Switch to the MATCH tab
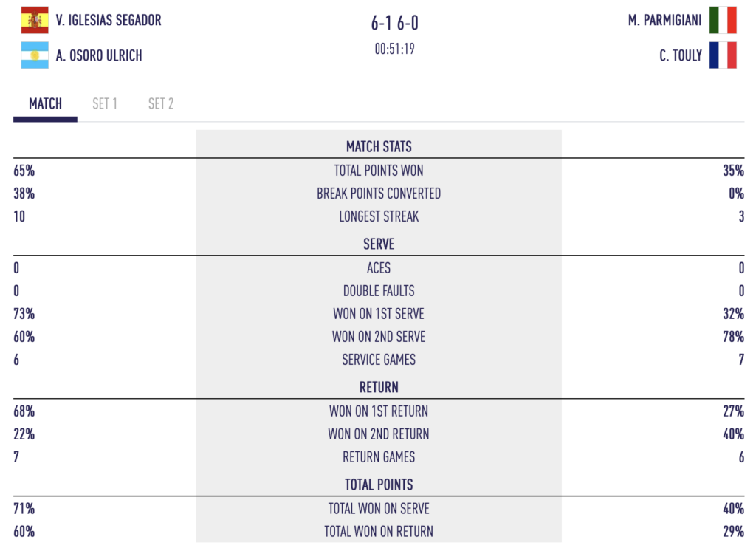This screenshot has height=551, width=756. pyautogui.click(x=45, y=104)
